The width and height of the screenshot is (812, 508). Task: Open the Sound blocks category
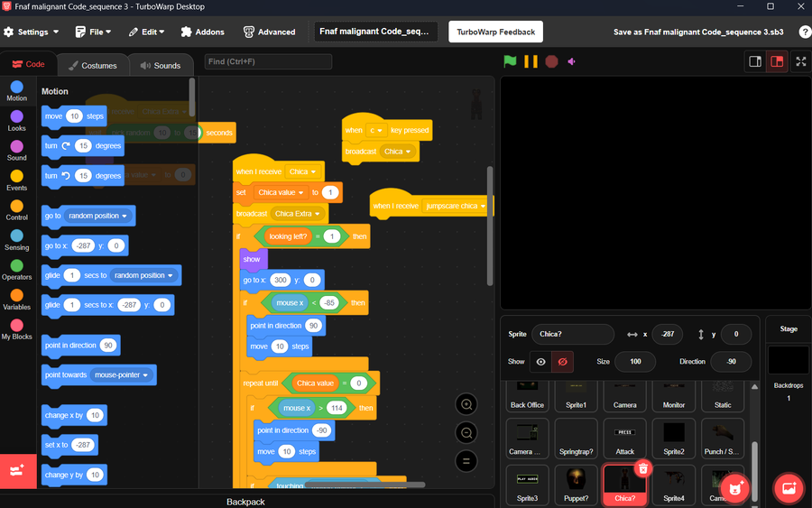(16, 150)
